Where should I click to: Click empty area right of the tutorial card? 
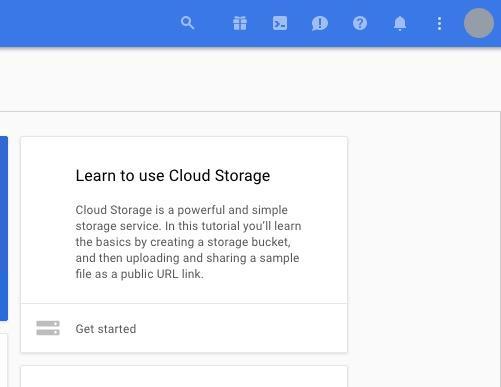tap(423, 245)
